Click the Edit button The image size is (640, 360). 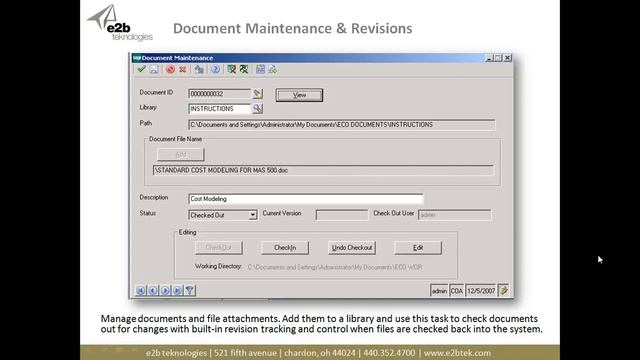[418, 248]
